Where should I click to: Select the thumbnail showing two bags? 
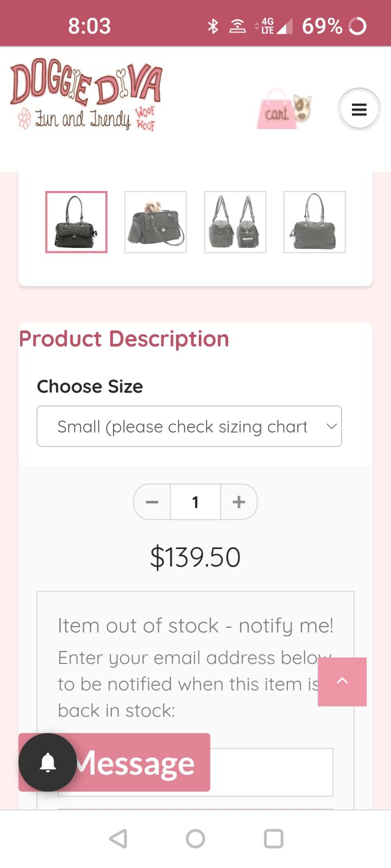tap(235, 222)
